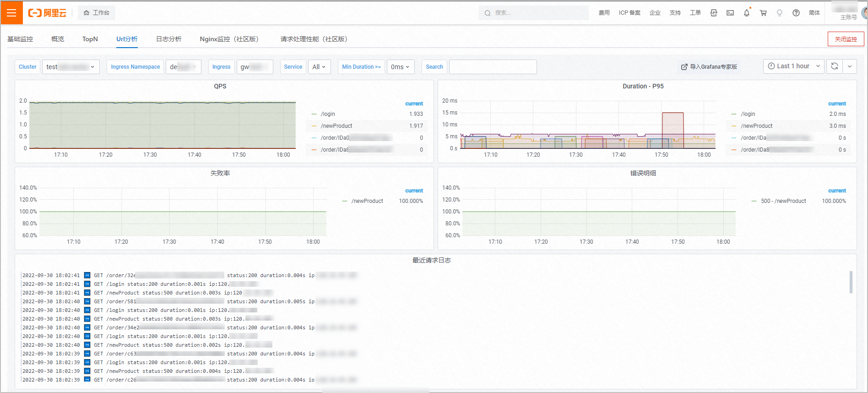The width and height of the screenshot is (868, 393).
Task: Expand the Service All dropdown
Action: pyautogui.click(x=319, y=67)
